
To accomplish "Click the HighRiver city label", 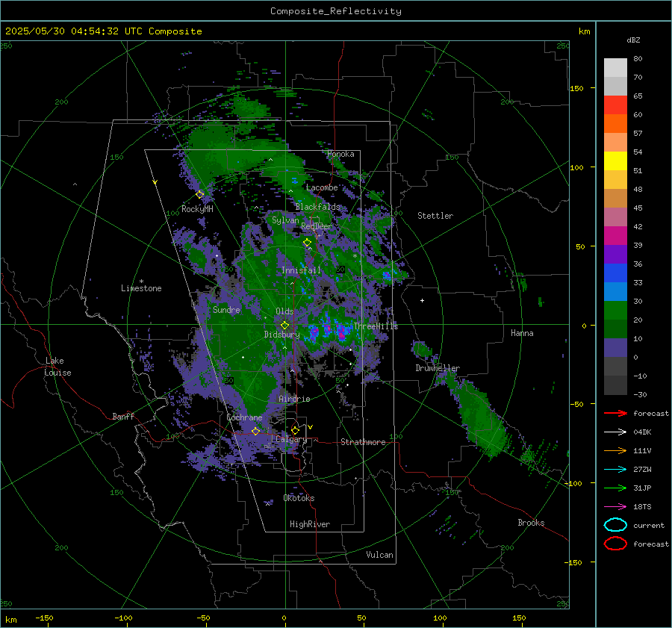I will pos(310,524).
